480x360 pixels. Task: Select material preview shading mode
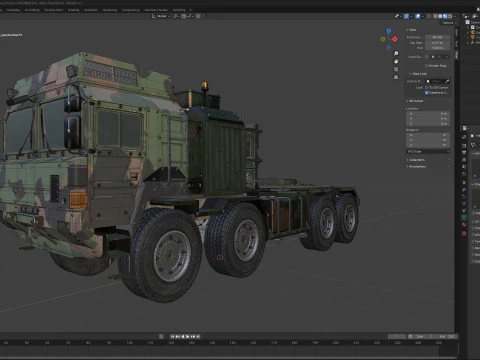445,16
